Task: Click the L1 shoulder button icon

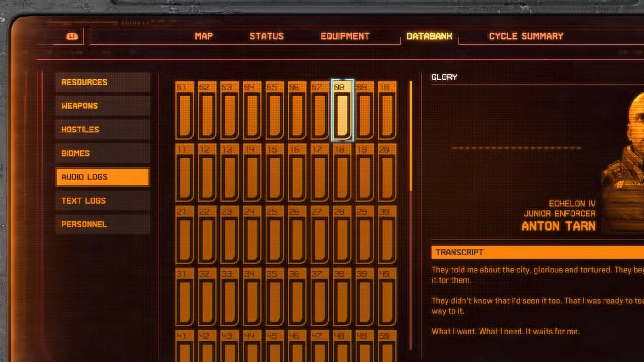Action: (72, 36)
